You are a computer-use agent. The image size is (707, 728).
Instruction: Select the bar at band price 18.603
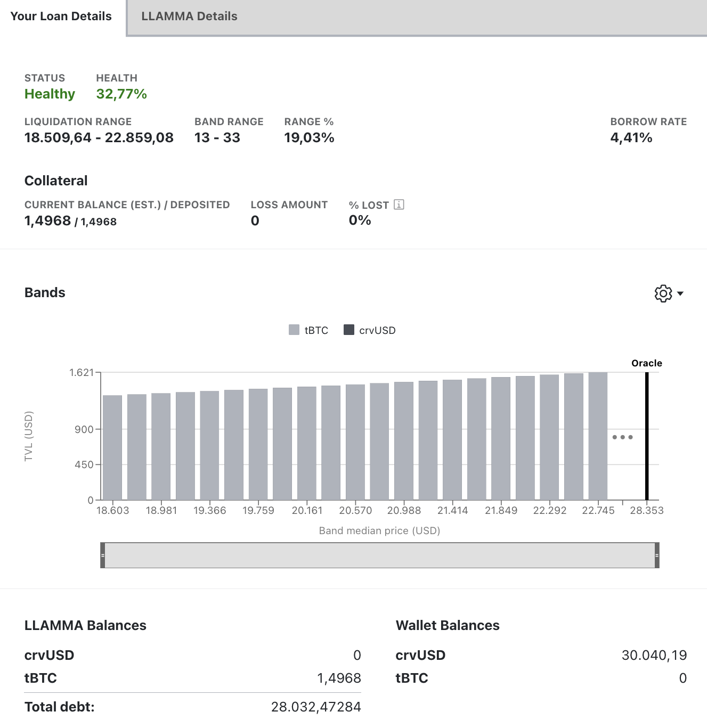click(112, 447)
